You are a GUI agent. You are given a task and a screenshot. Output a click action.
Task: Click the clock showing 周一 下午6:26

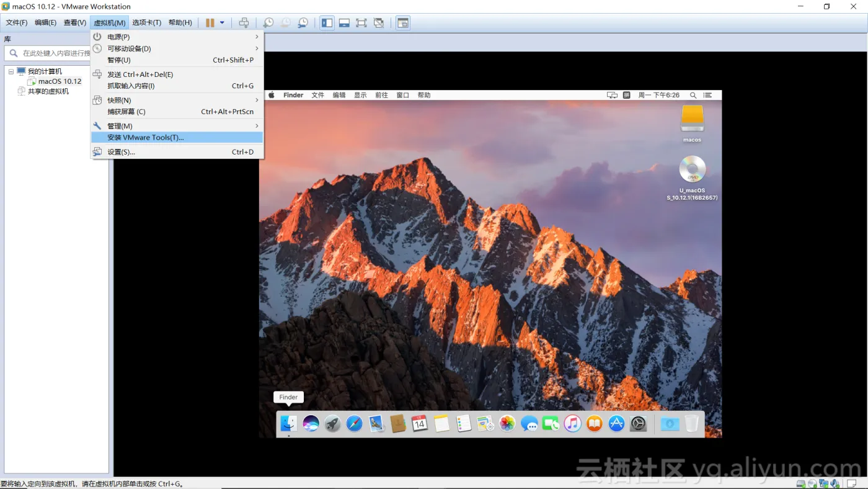tap(659, 95)
